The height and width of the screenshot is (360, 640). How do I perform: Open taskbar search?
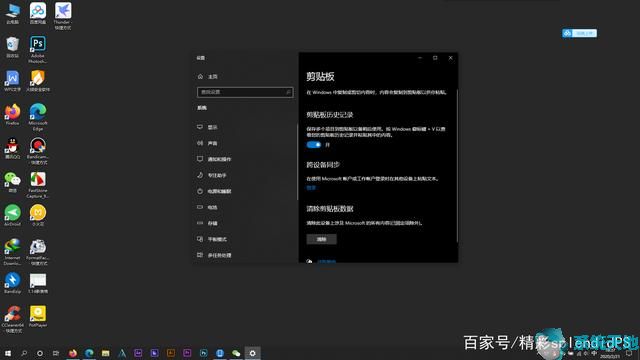pos(24,353)
